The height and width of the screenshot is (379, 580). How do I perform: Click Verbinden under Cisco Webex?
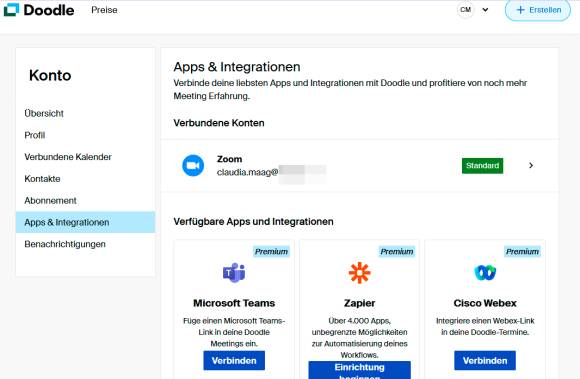tap(485, 361)
